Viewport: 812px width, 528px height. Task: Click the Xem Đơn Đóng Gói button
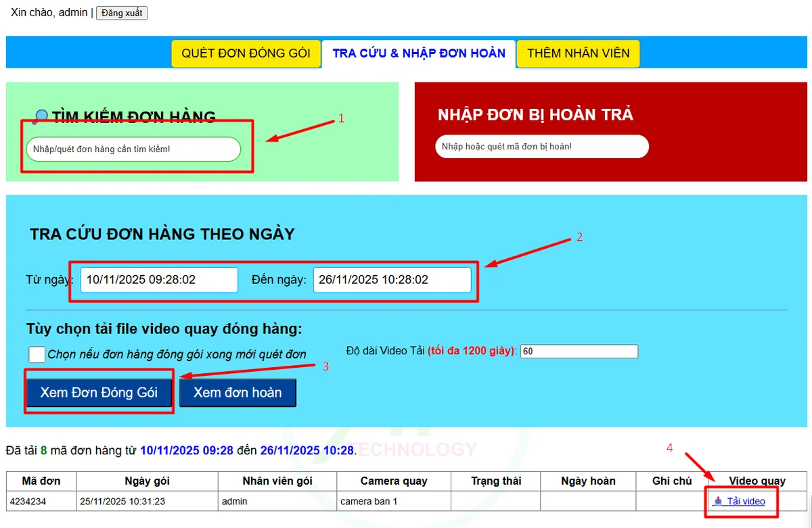99,392
